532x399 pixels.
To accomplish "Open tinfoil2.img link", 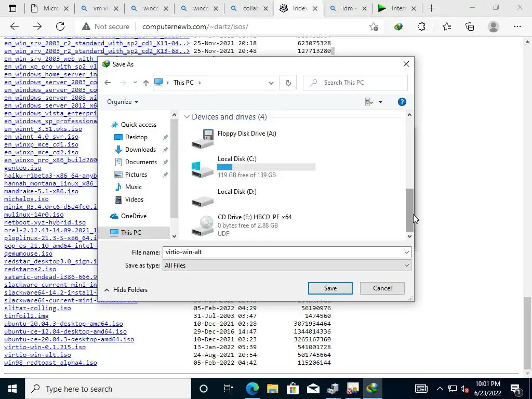I will [26, 316].
